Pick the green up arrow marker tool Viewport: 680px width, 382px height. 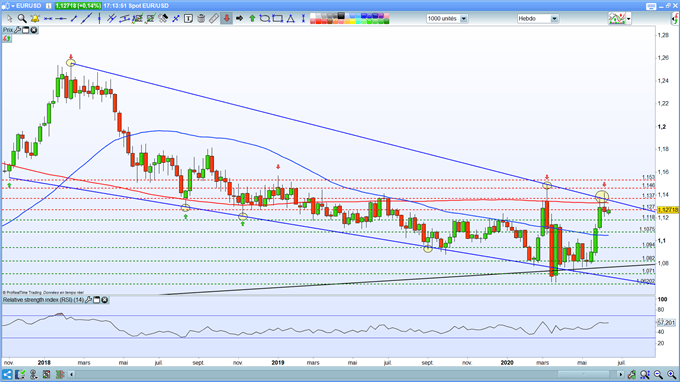[252, 19]
